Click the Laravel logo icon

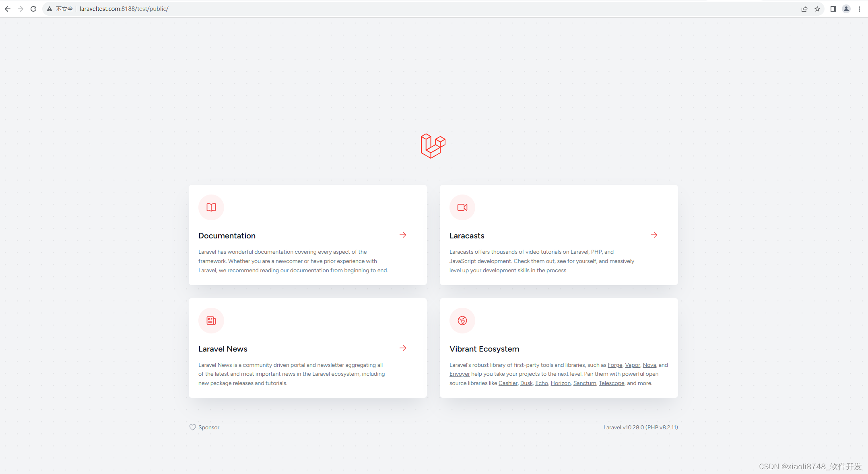tap(433, 147)
